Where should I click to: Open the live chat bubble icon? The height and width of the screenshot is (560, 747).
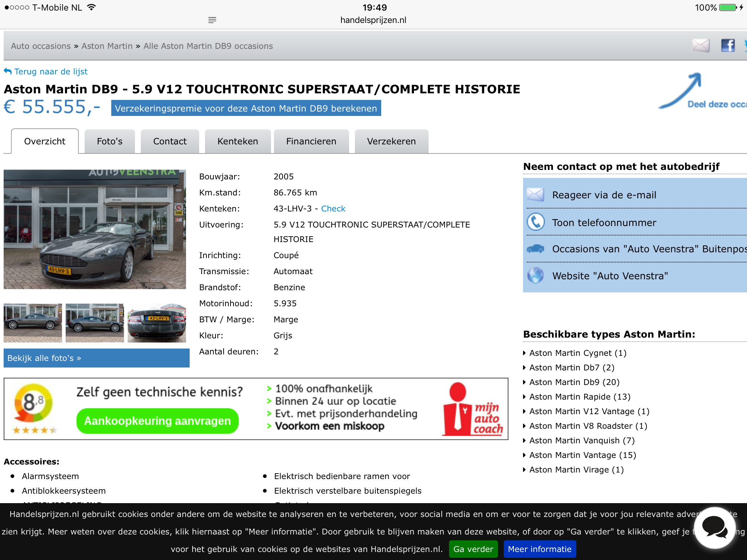[714, 528]
